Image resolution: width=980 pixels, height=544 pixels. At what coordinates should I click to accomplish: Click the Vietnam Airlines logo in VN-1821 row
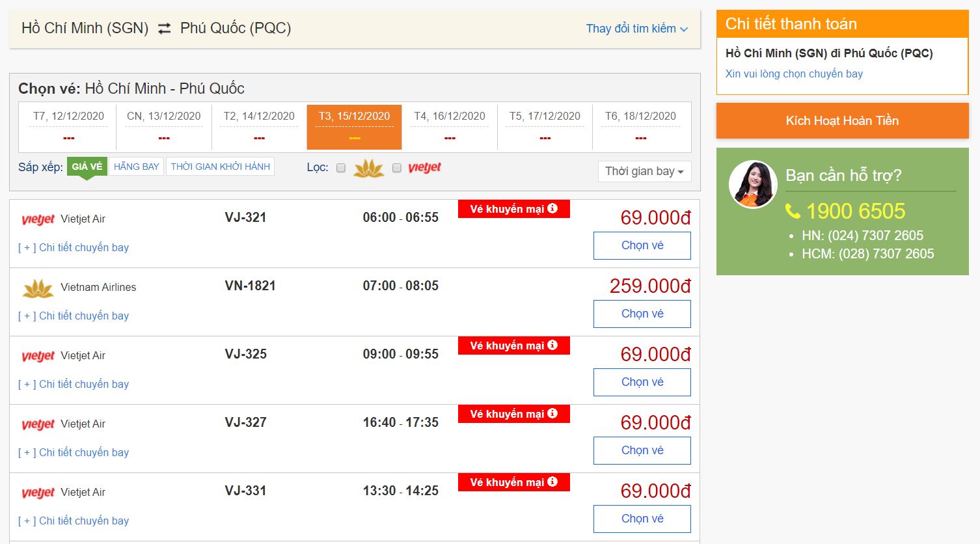point(38,288)
